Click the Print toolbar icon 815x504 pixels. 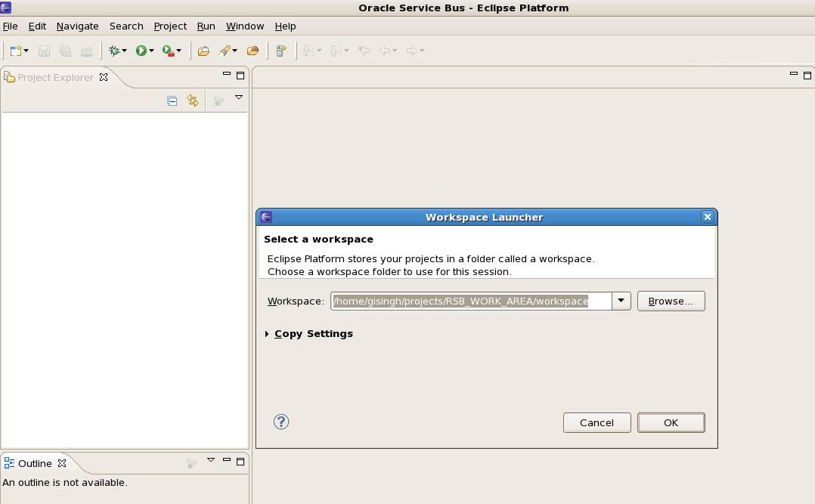[86, 51]
